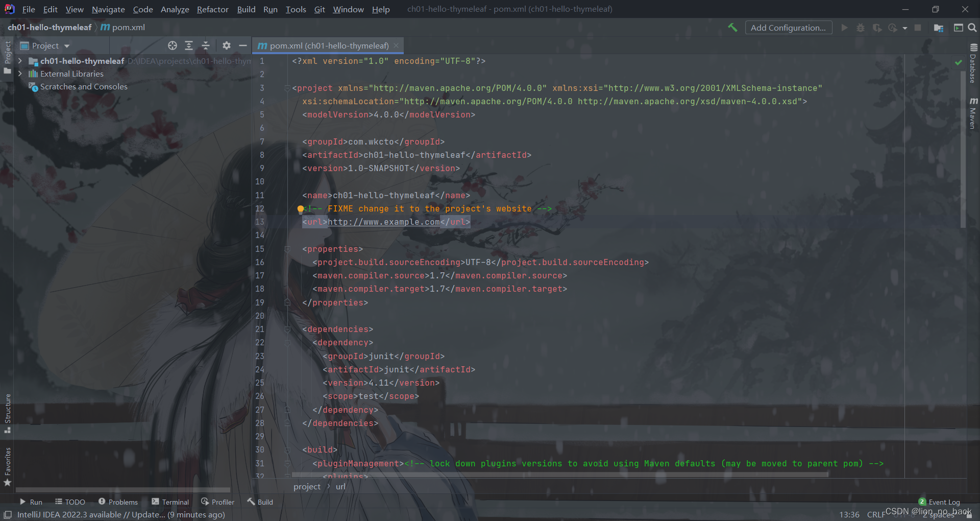Open the Git menu
The height and width of the screenshot is (521, 980).
pos(320,9)
